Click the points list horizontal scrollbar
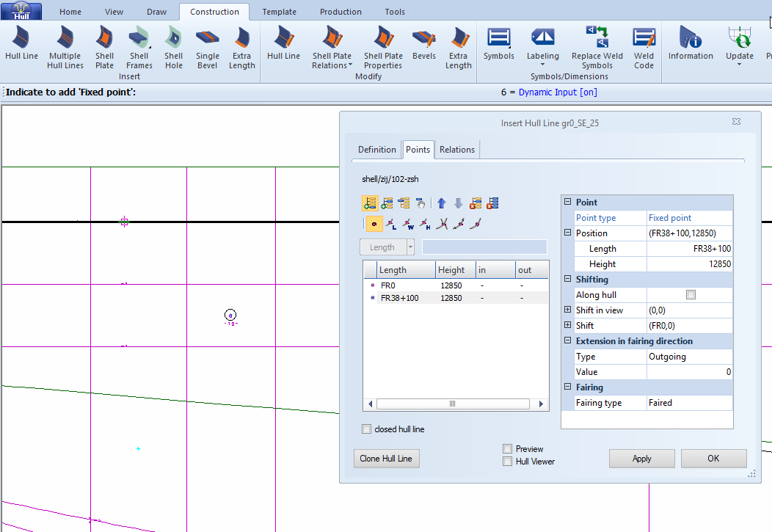772x532 pixels. [452, 404]
